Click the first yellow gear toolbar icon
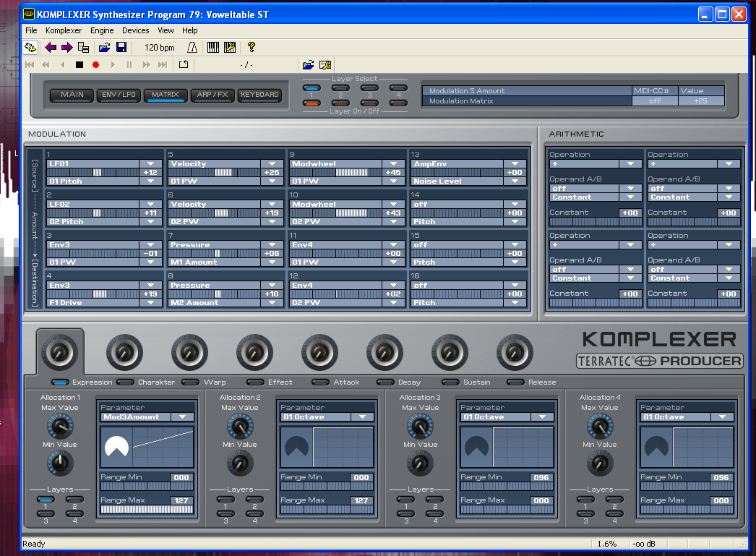Screen dimensions: 756x556 30,47
